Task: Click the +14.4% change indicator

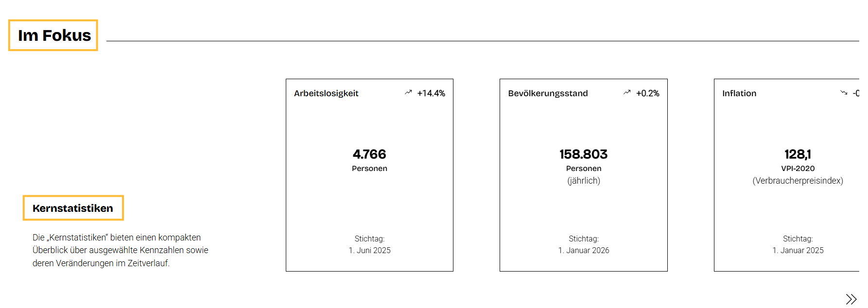Action: 431,93
